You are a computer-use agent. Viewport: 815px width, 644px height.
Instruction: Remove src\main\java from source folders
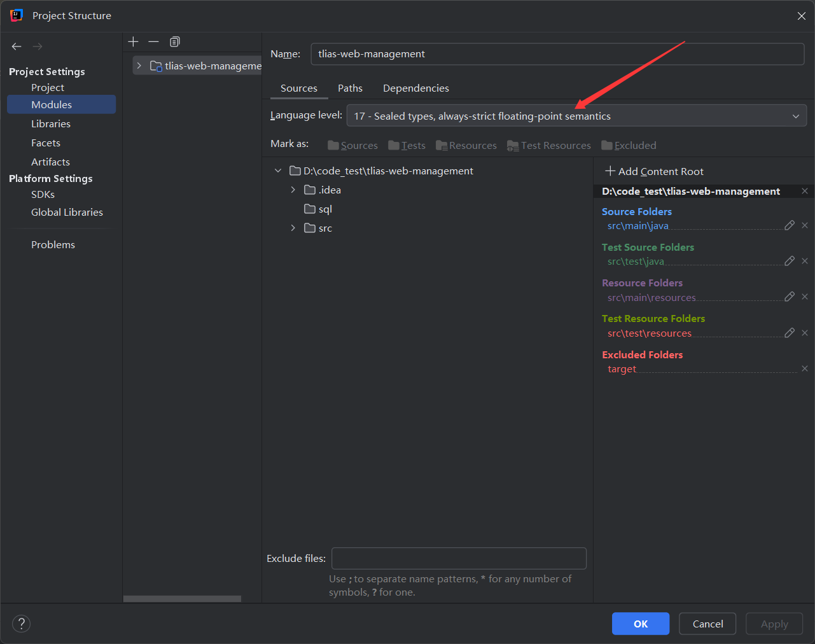point(805,225)
